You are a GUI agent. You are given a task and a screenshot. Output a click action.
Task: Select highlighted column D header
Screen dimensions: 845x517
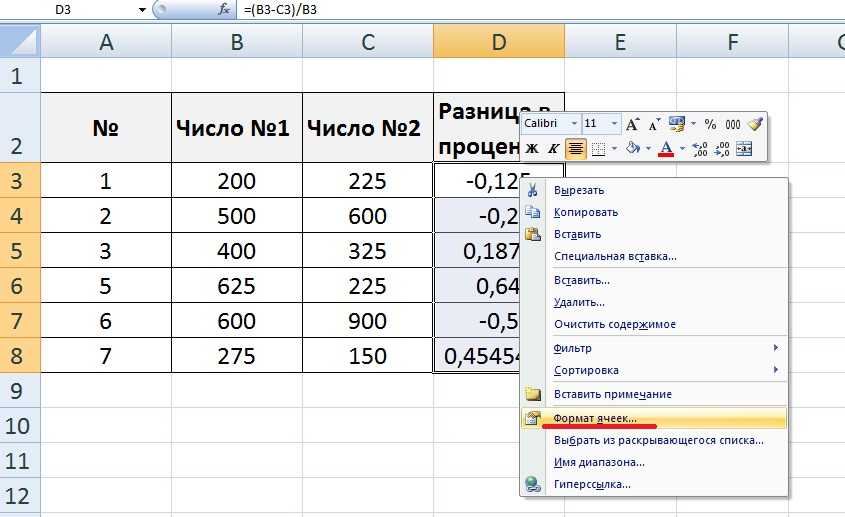(x=499, y=42)
